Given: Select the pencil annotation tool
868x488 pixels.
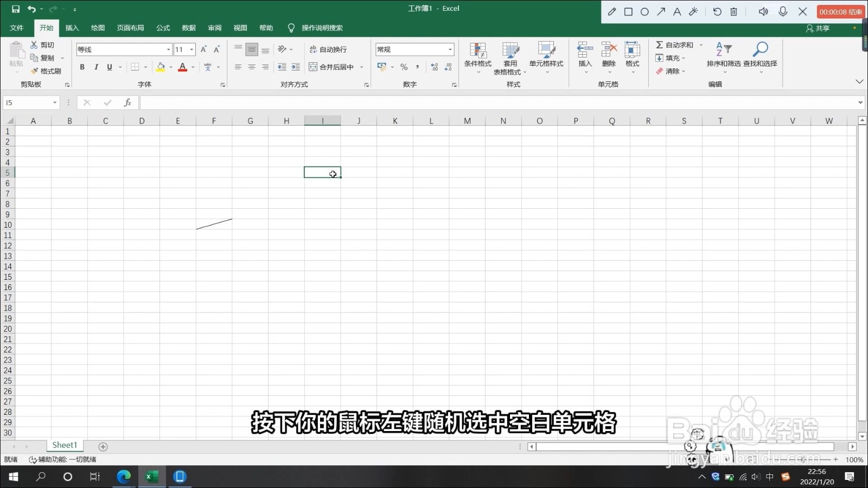Looking at the screenshot, I should (612, 11).
